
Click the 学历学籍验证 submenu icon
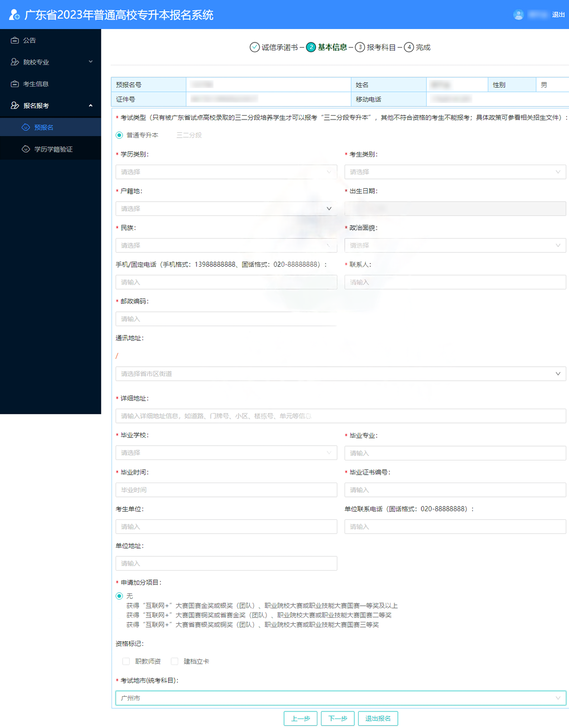(x=26, y=149)
